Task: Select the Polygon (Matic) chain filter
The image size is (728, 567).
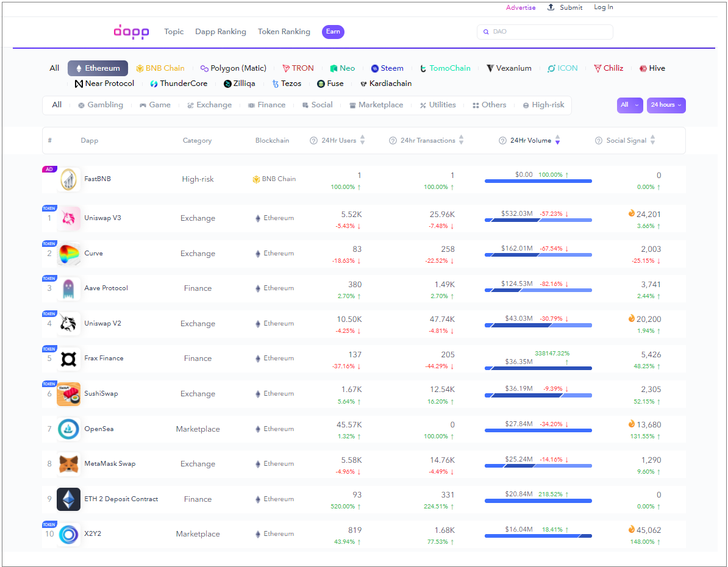Action: tap(233, 68)
